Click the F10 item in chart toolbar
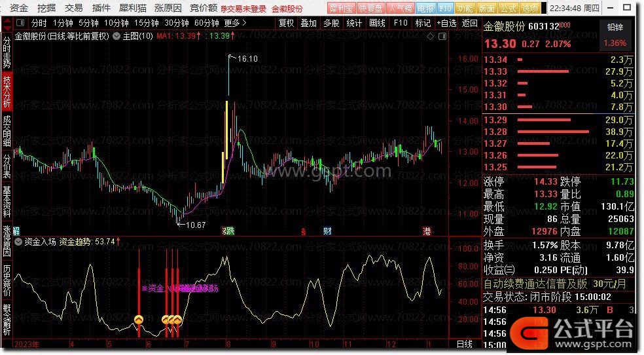Viewport: 644px width, 355px height. (x=401, y=23)
